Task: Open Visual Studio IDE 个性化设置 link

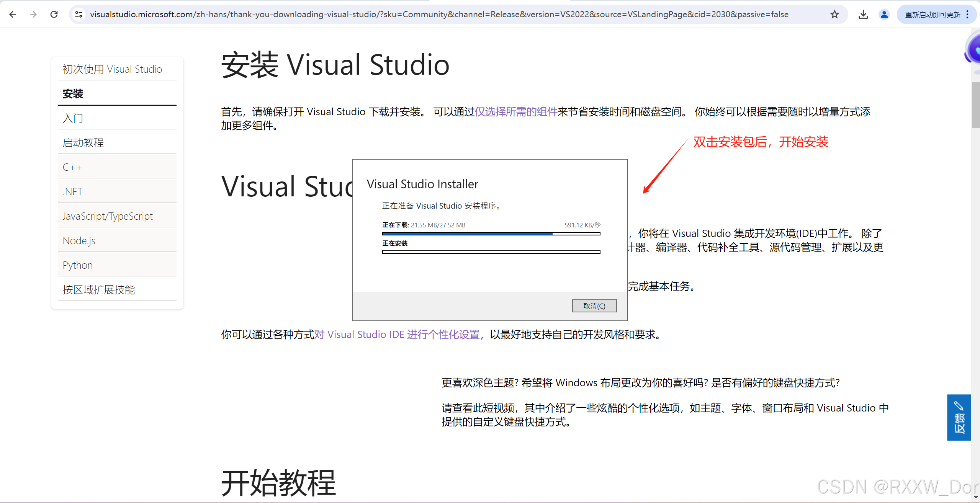Action: coord(397,335)
